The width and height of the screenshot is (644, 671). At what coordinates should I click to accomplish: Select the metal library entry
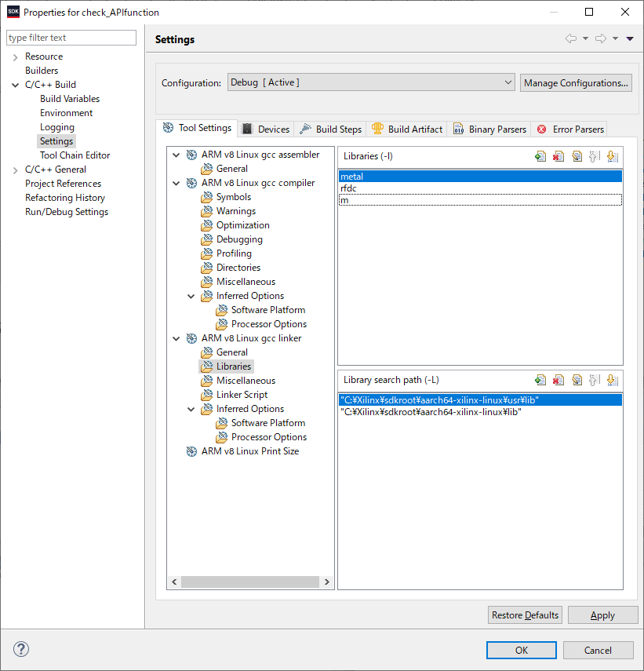pos(480,177)
